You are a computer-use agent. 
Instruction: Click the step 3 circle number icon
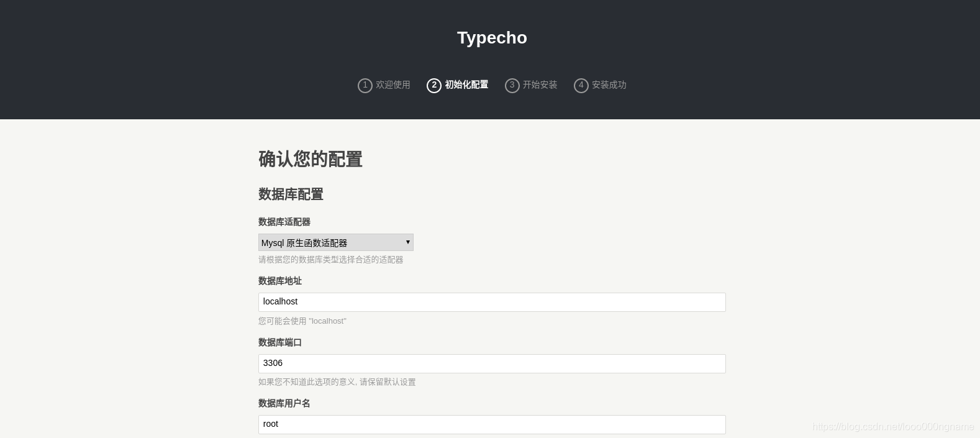click(512, 86)
